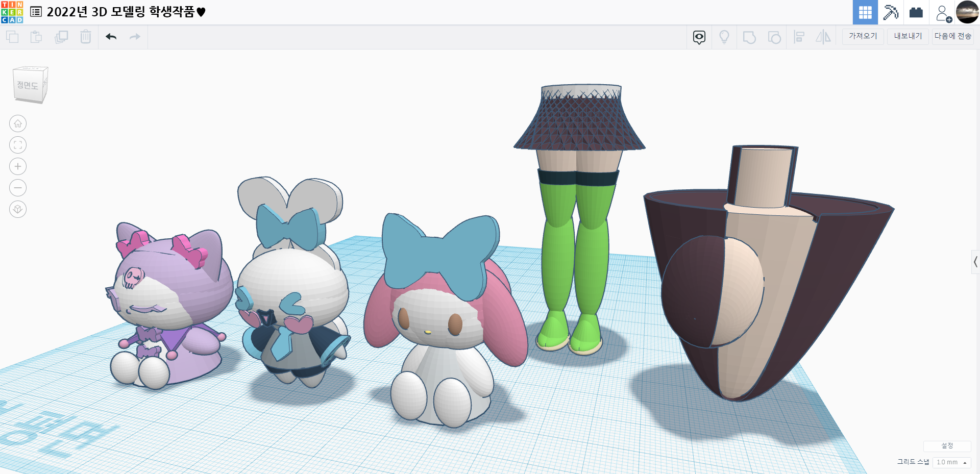Show all hidden objects with lightbulb
Image resolution: width=980 pixels, height=474 pixels.
[724, 37]
